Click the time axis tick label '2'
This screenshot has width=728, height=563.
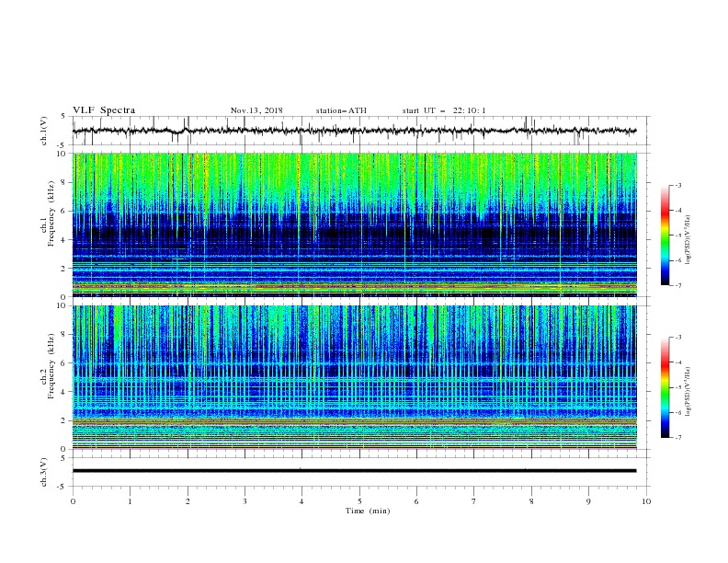(188, 501)
